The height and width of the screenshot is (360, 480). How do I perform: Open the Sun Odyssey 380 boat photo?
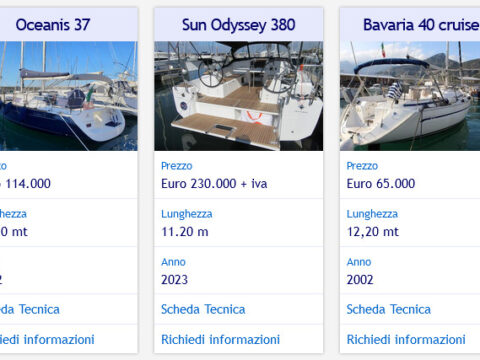[x=239, y=96]
